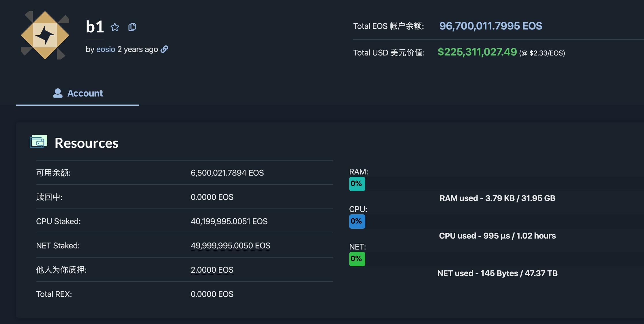Click the NET 0% usage indicator
Screen dimensions: 644x324
click(x=357, y=259)
